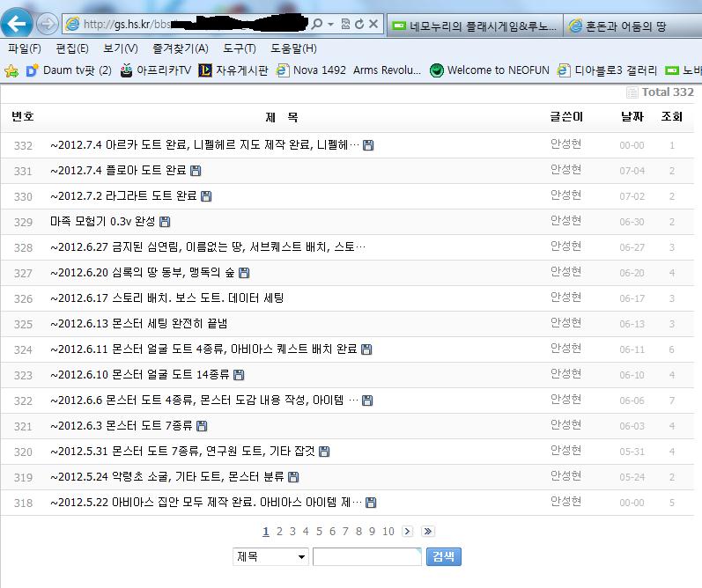Viewport: 702px width, 588px height.
Task: Open post ~2012.5.22 아비아스 집안
Action: pyautogui.click(x=206, y=502)
